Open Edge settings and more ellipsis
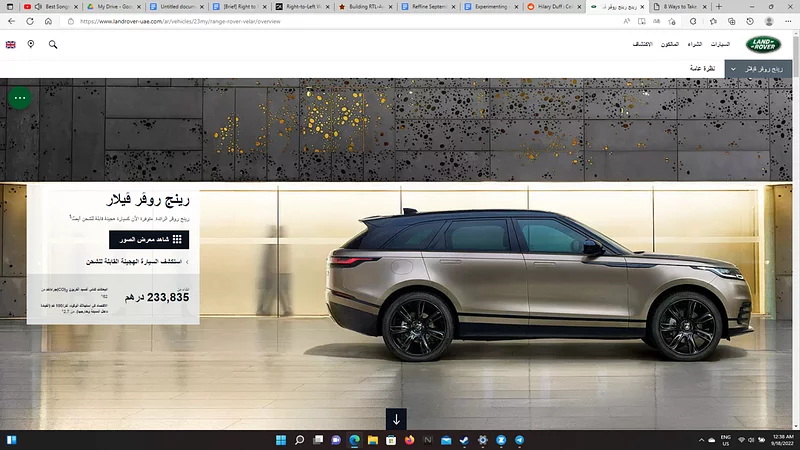This screenshot has width=800, height=450. (x=788, y=21)
